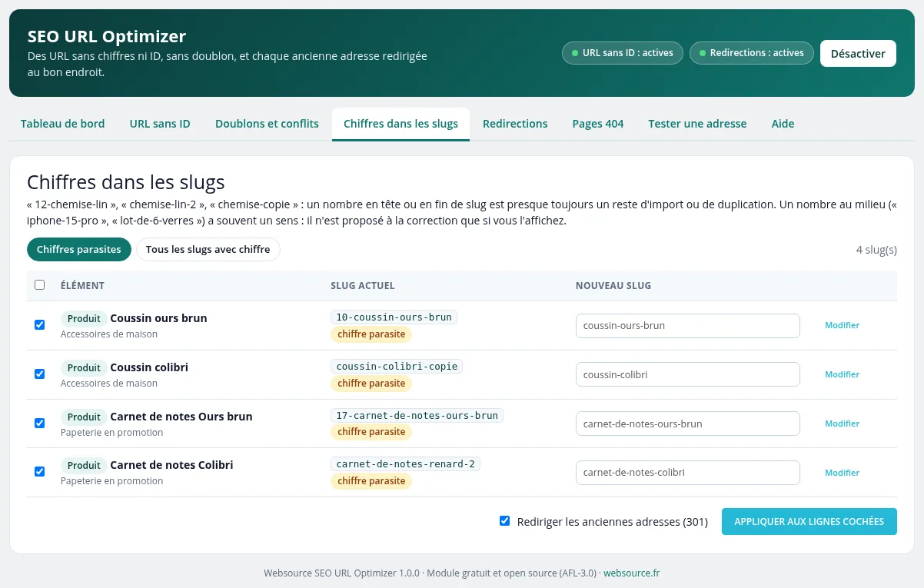Go to the Redirections tab
The height and width of the screenshot is (588, 924).
[x=515, y=124]
